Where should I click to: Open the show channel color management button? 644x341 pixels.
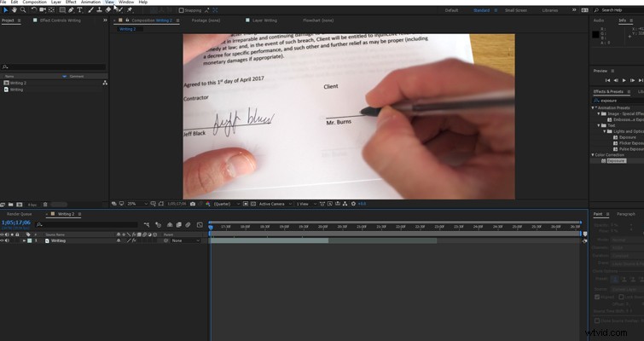click(207, 204)
